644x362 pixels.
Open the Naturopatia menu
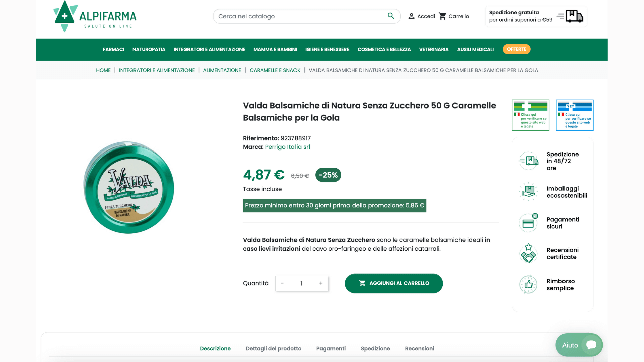tap(149, 49)
